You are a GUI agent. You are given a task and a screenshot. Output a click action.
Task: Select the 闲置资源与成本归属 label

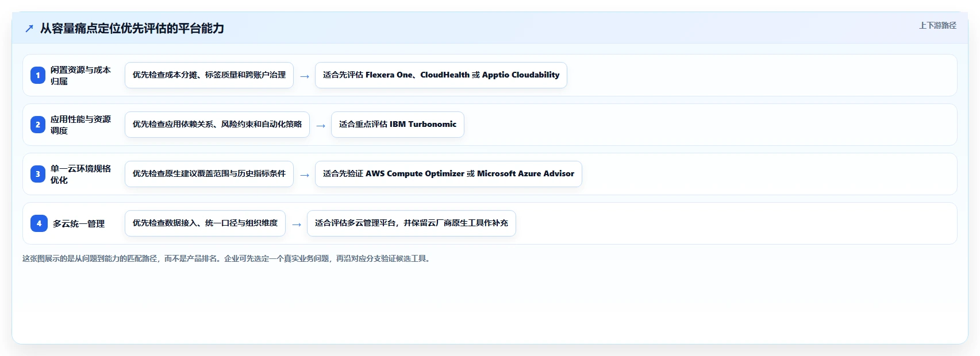tap(81, 75)
